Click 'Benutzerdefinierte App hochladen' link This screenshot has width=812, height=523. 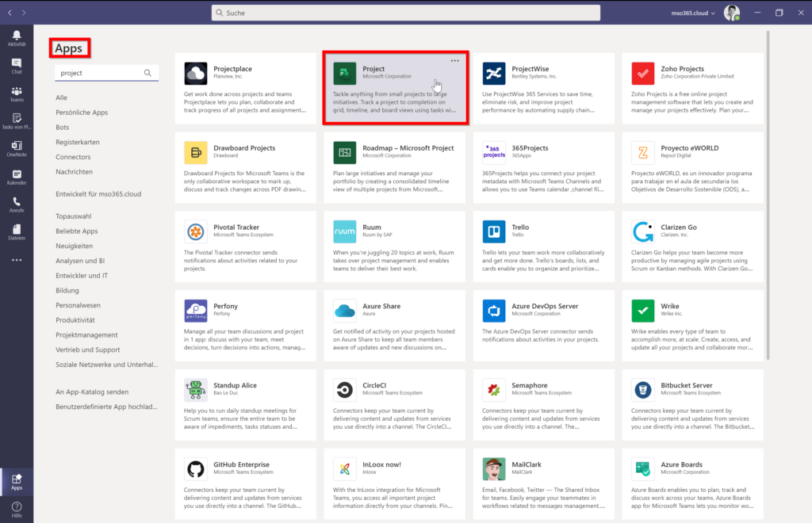click(107, 407)
